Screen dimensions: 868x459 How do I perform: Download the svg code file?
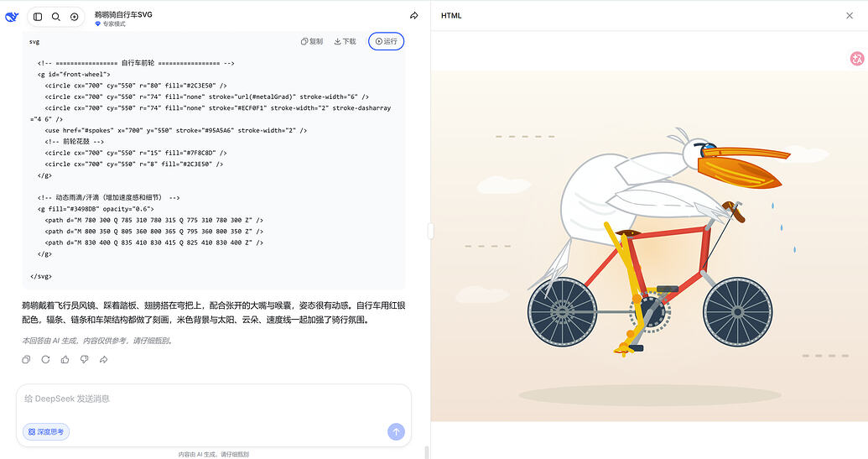345,41
